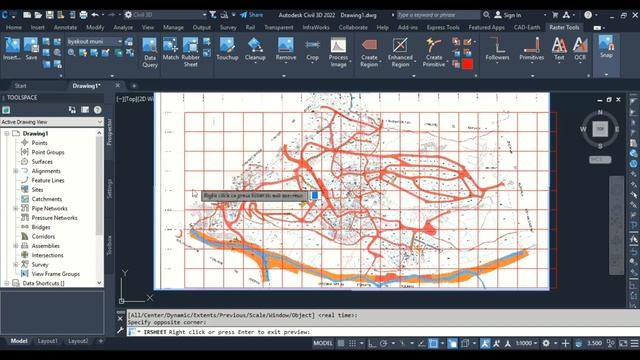This screenshot has width=640, height=360.
Task: Toggle object snap square in status bar
Action: 433,343
